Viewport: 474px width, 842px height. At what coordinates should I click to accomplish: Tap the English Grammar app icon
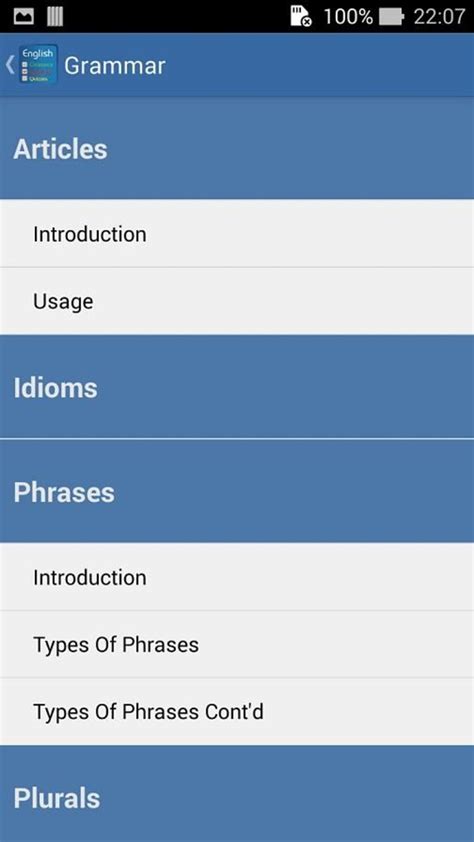coord(38,65)
